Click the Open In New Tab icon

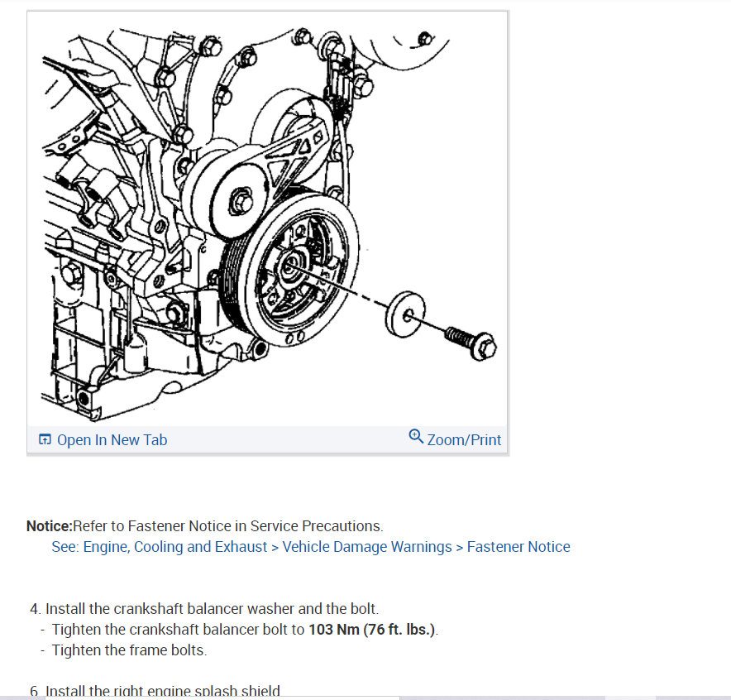45,439
